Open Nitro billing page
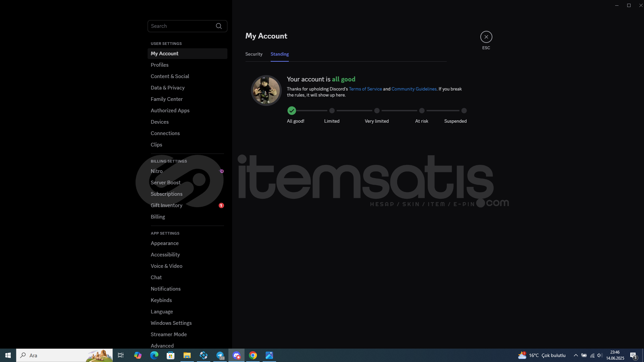Viewport: 644px width, 362px height. [x=187, y=171]
